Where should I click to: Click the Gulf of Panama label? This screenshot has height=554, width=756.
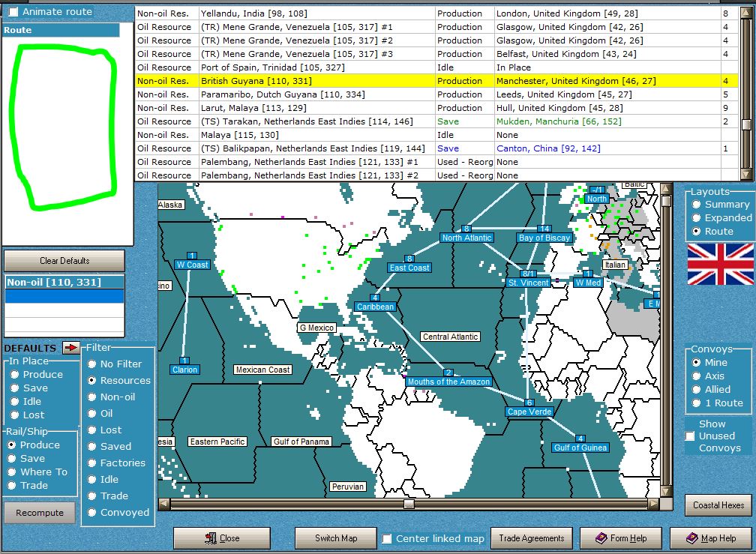coord(301,442)
